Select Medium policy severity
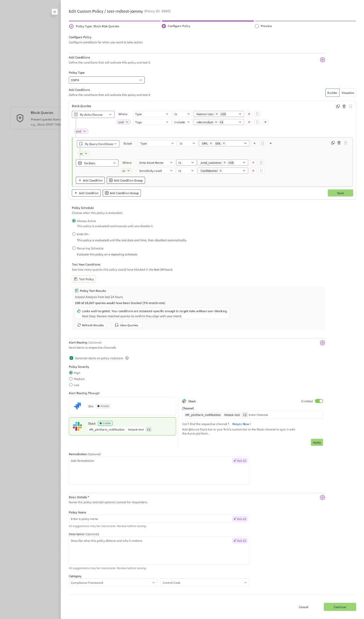This screenshot has width=364, height=619. click(x=71, y=379)
